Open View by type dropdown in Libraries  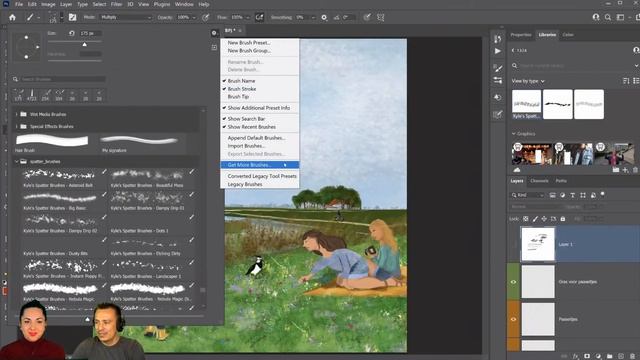(528, 81)
